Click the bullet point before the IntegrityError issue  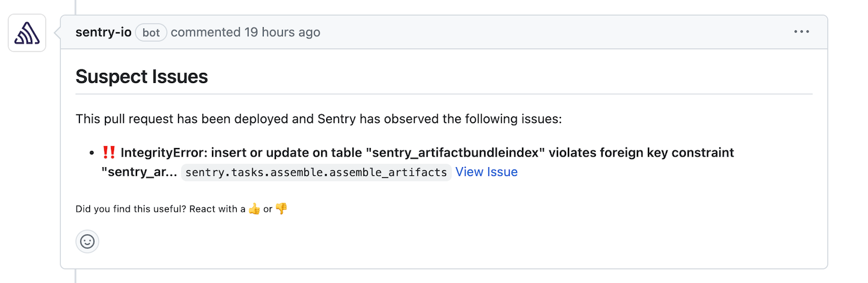(x=92, y=152)
